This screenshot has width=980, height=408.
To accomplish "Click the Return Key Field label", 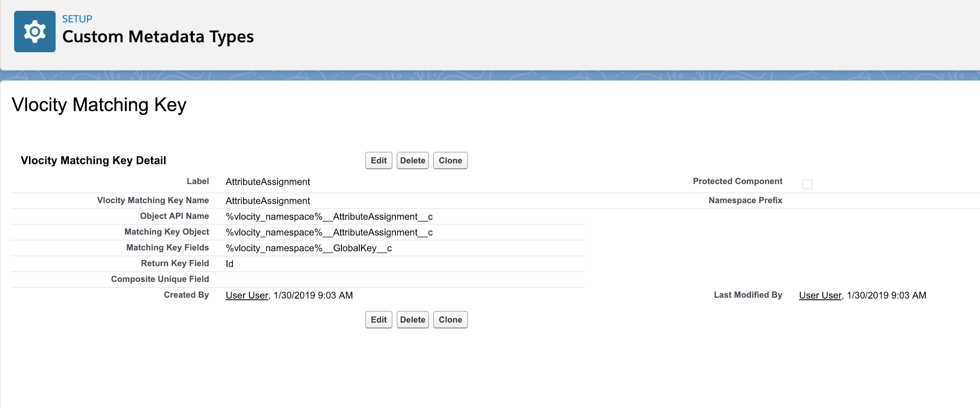I will pos(175,263).
